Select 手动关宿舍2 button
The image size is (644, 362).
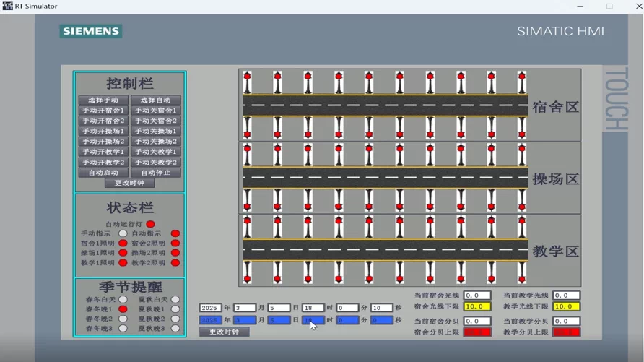tap(156, 121)
